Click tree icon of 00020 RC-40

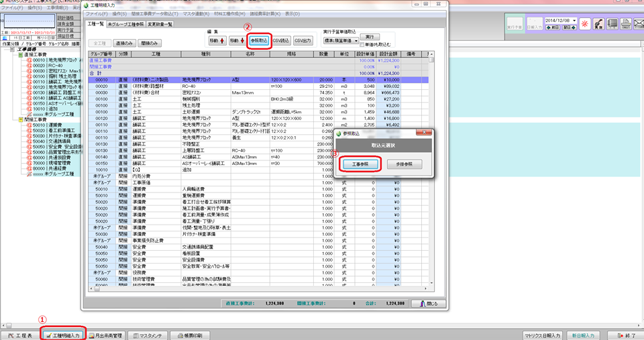(29, 65)
